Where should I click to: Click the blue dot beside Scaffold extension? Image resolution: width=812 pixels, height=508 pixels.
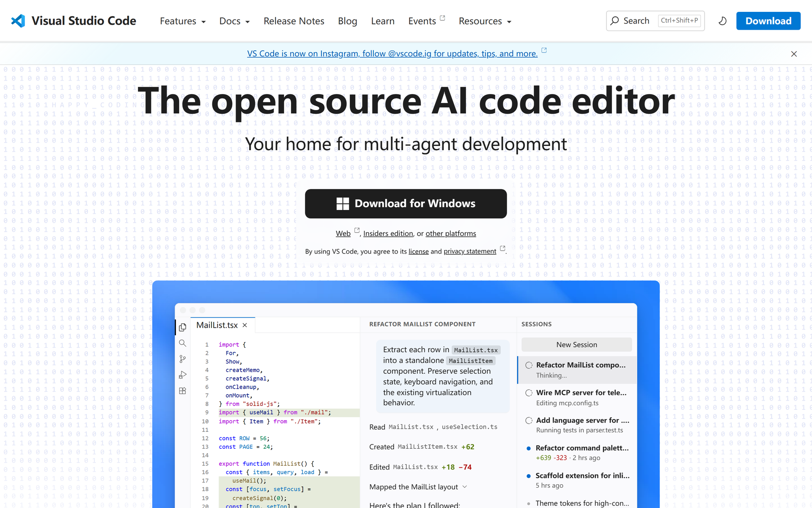click(529, 476)
